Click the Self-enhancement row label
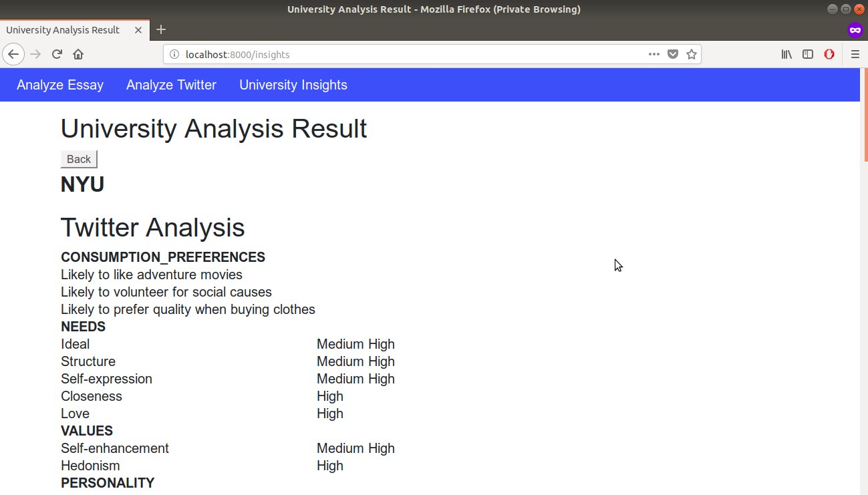This screenshot has height=495, width=868. pyautogui.click(x=115, y=448)
